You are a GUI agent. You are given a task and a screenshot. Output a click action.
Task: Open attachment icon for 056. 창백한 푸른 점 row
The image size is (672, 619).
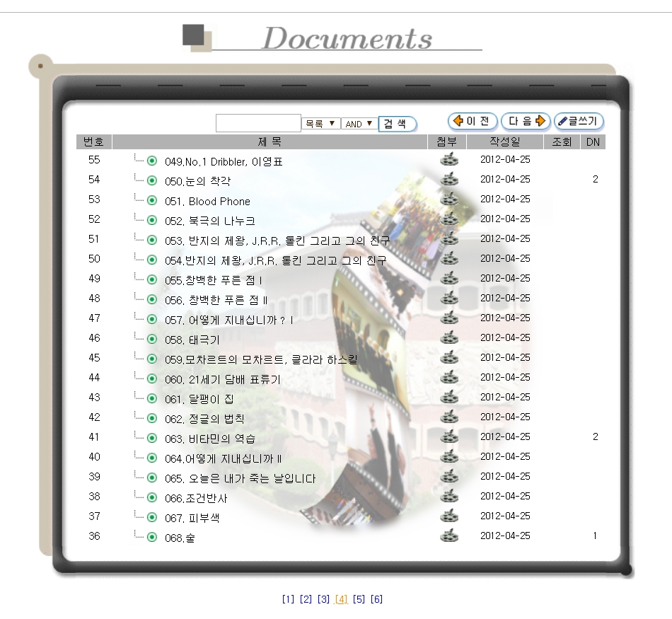pos(449,298)
